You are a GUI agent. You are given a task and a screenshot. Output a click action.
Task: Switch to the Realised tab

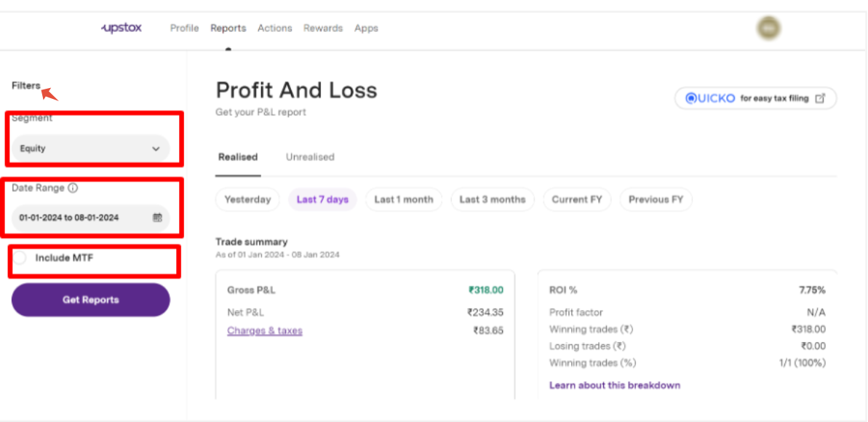click(x=238, y=157)
